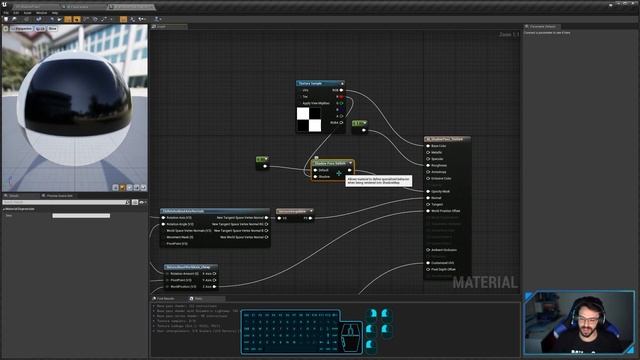The height and width of the screenshot is (360, 640).
Task: Switch to the Parameter Defaults tab
Action: [542, 27]
